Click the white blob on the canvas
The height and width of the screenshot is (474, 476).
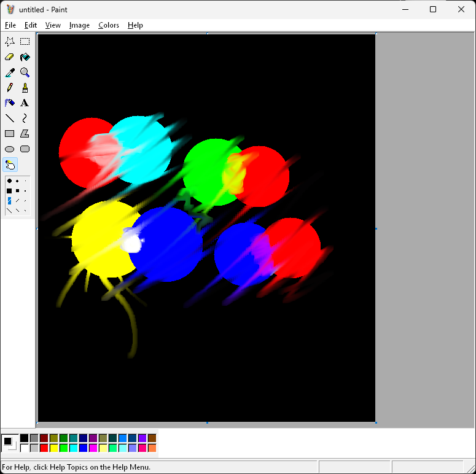(x=131, y=242)
